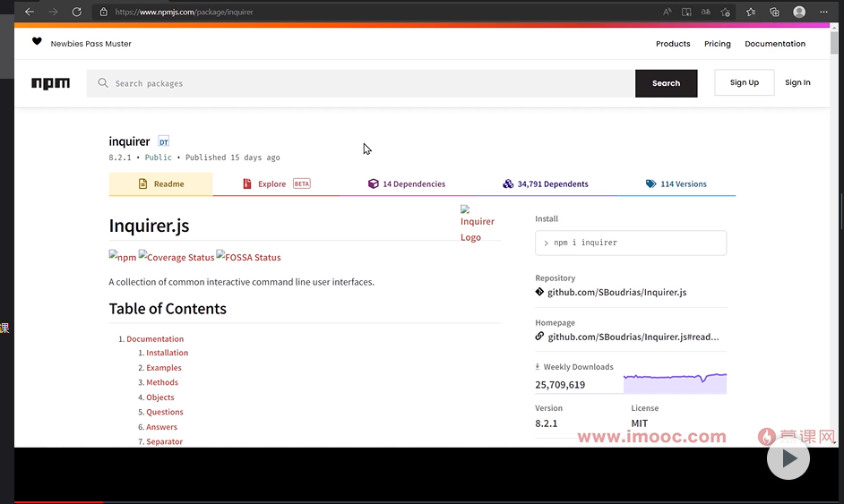Open the browser profile avatar
This screenshot has height=504, width=844.
click(x=799, y=12)
